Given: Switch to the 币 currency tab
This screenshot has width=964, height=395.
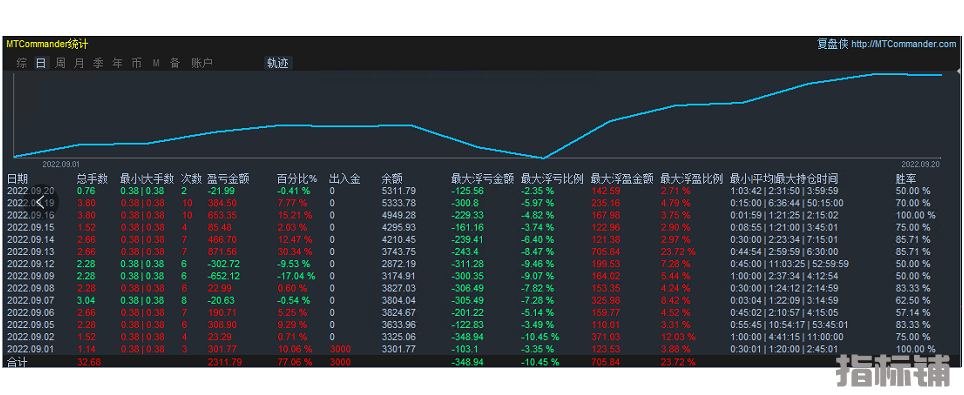Looking at the screenshot, I should click(x=136, y=63).
